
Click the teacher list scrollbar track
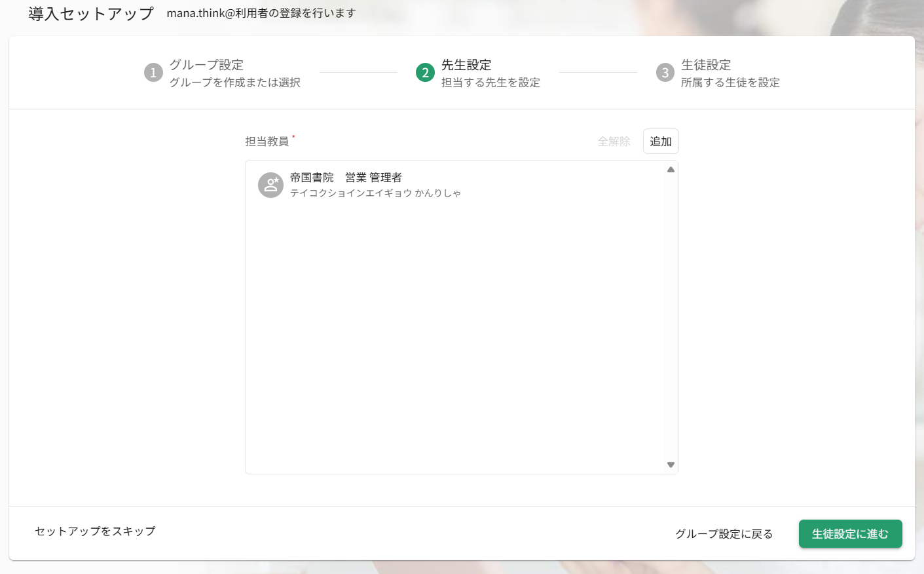(x=671, y=315)
